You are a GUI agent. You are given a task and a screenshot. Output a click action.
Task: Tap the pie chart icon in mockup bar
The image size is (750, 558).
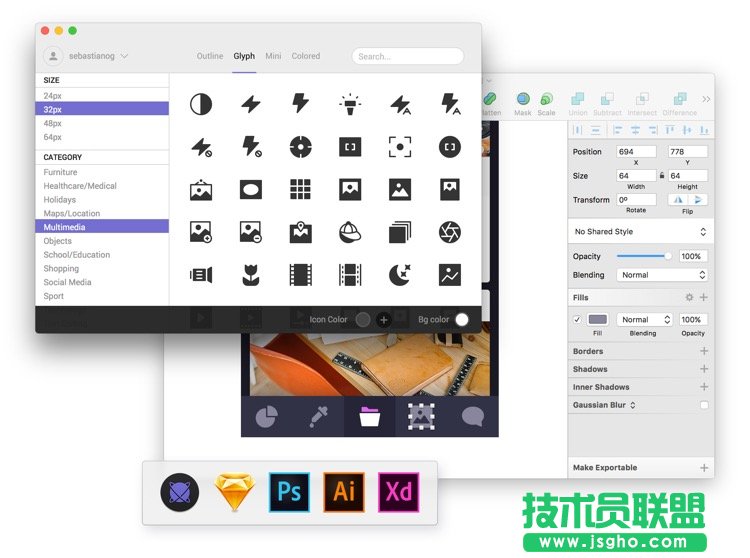point(266,416)
